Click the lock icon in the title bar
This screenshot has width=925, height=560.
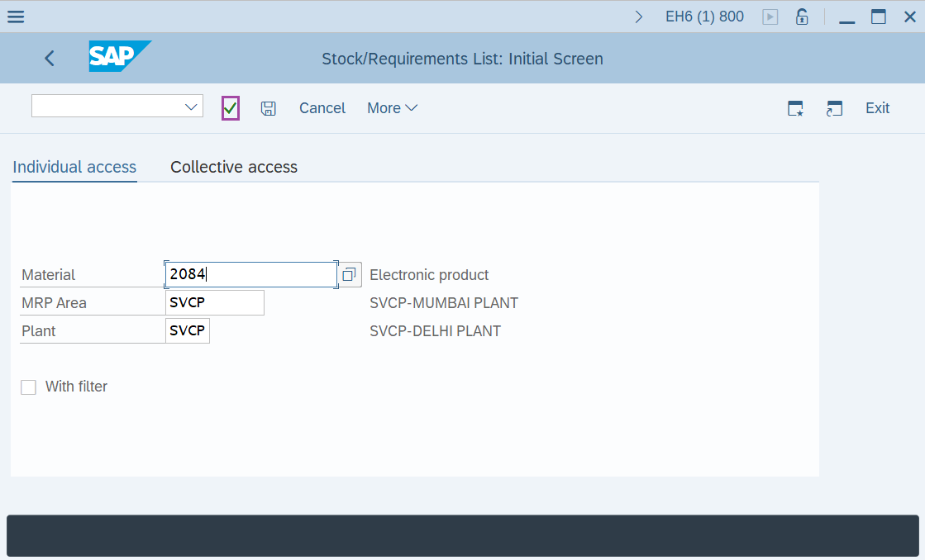(x=801, y=16)
